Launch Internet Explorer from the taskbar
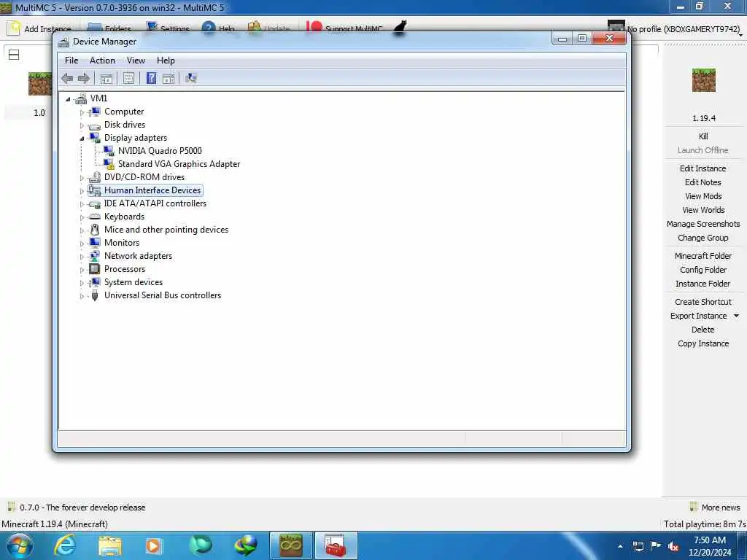 64,545
